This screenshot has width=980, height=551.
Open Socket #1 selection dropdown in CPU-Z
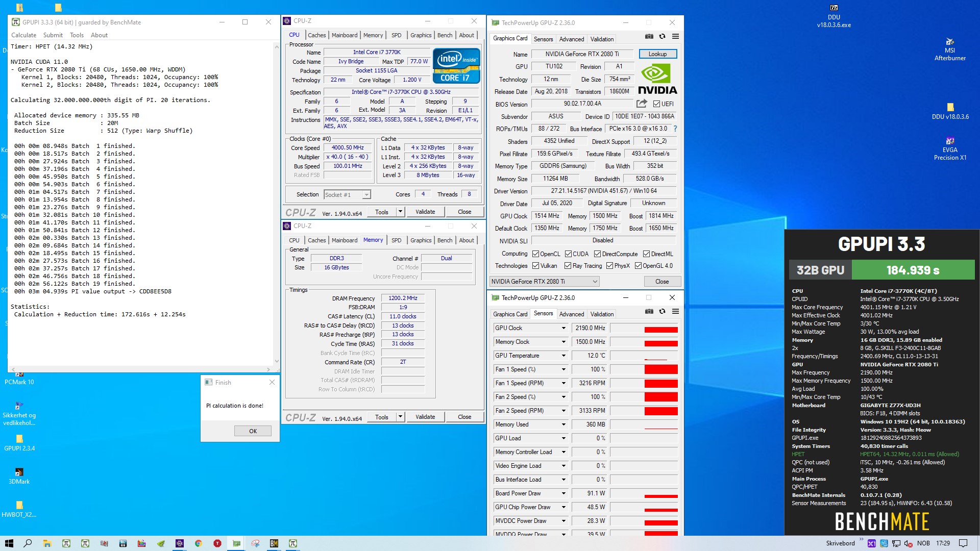coord(347,195)
